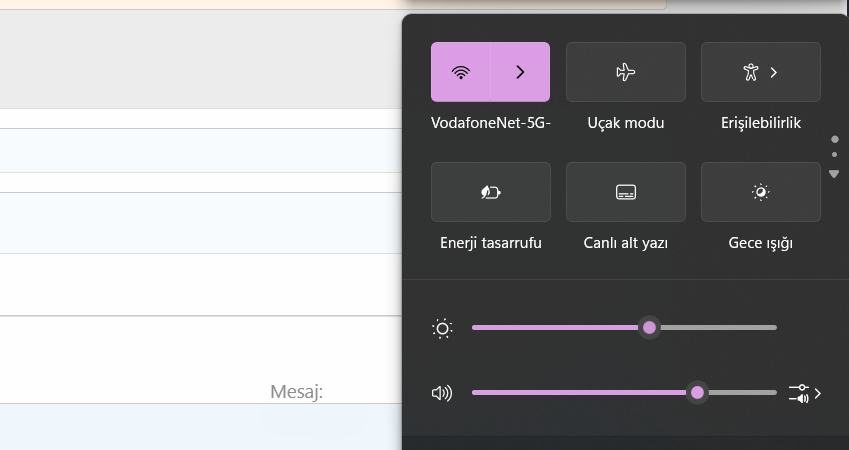This screenshot has width=849, height=450.
Task: Click the second page indicator dot
Action: tap(835, 155)
